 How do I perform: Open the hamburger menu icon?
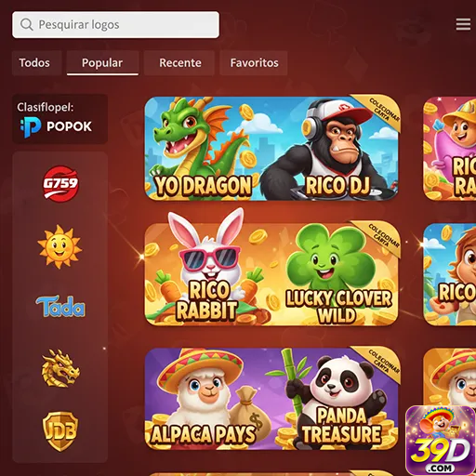(x=463, y=24)
